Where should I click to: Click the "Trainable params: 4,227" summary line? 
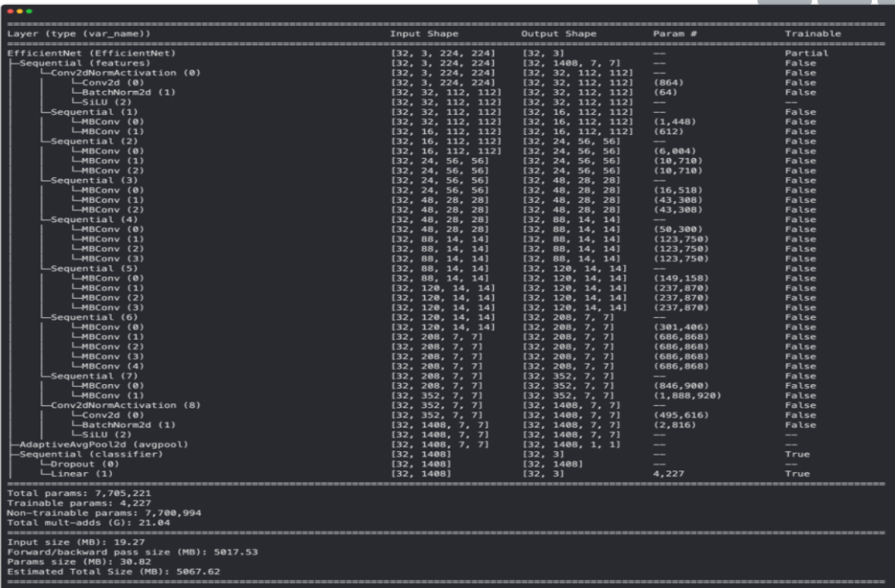(79, 503)
